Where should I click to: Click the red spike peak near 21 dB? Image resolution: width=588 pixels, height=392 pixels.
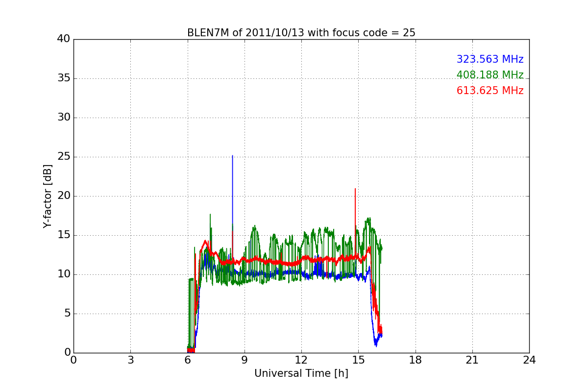(355, 189)
